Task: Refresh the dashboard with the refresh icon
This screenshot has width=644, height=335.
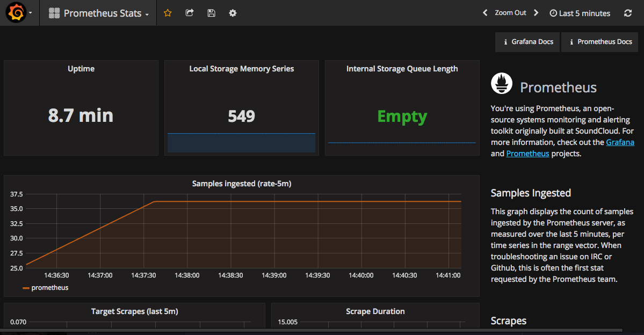Action: click(627, 12)
